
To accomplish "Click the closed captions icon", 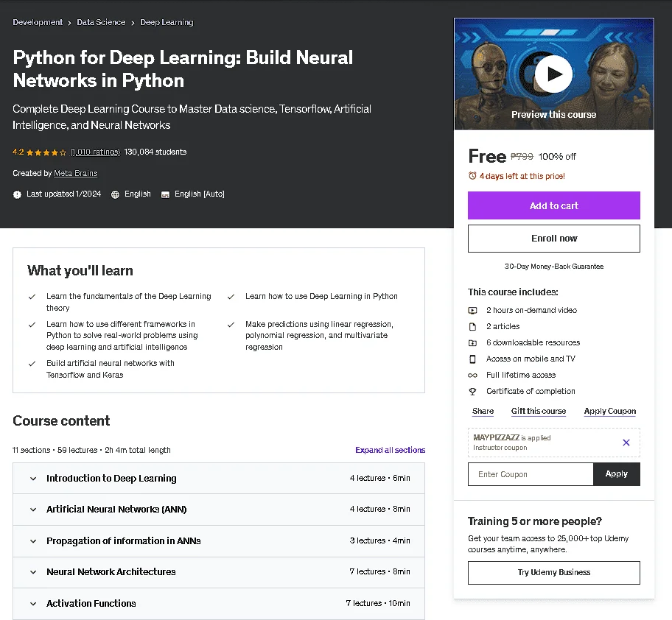I will click(x=165, y=195).
